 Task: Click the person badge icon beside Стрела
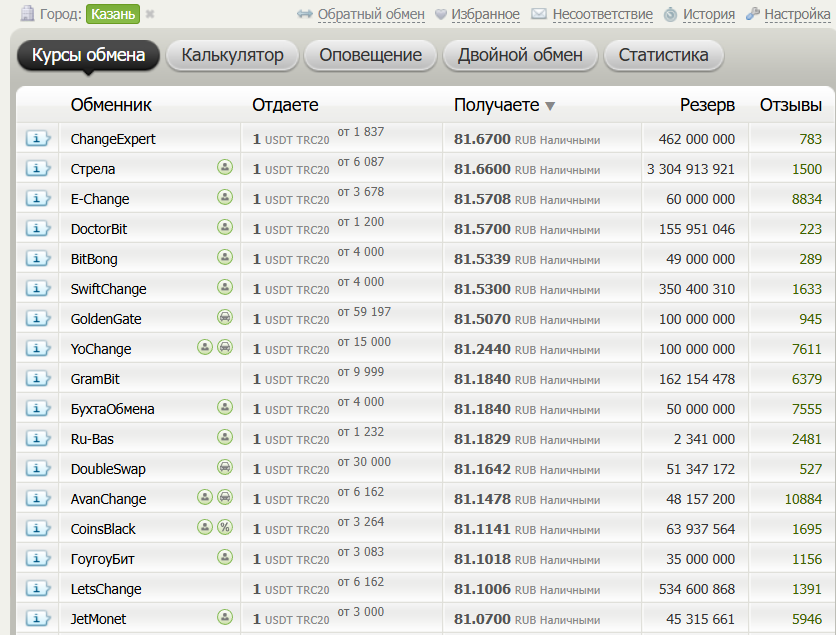pyautogui.click(x=225, y=167)
